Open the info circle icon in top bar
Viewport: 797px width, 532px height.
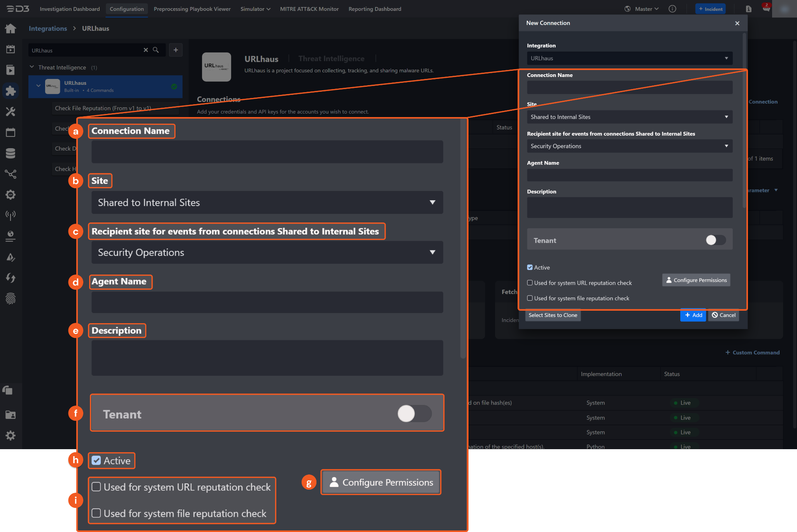point(672,9)
